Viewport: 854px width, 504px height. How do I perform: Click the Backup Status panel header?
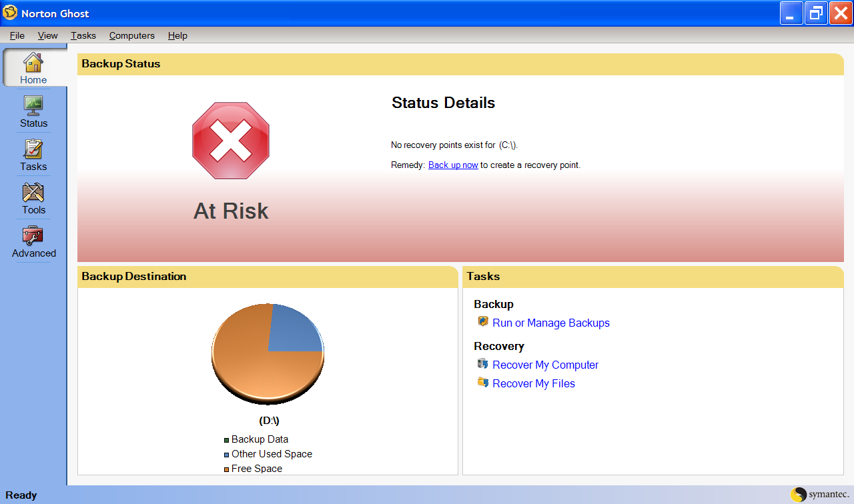coord(460,64)
